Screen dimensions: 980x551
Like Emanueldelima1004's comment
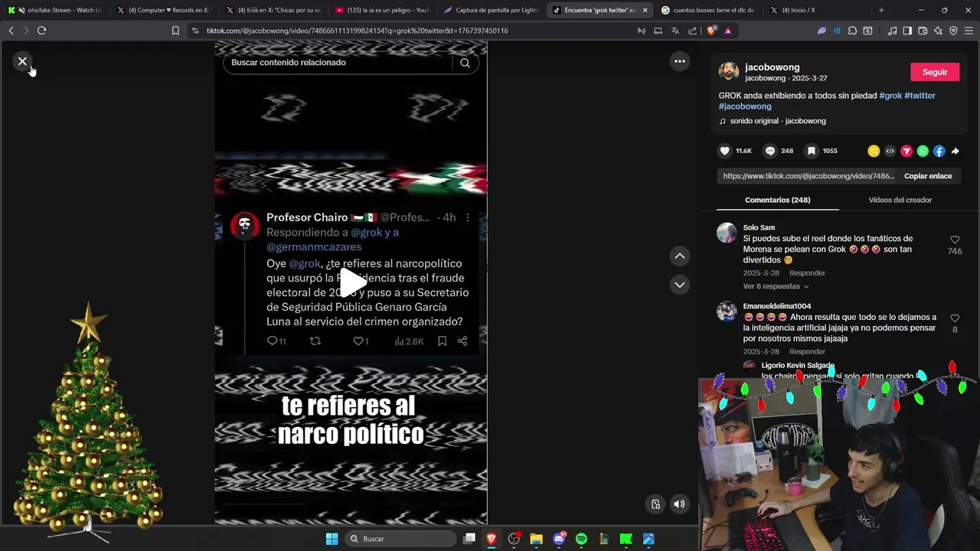click(955, 318)
